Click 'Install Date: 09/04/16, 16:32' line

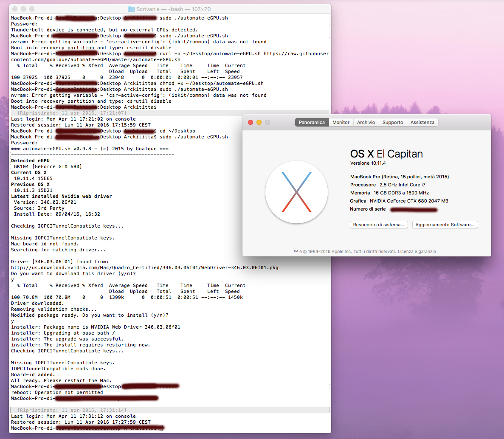pyautogui.click(x=57, y=214)
